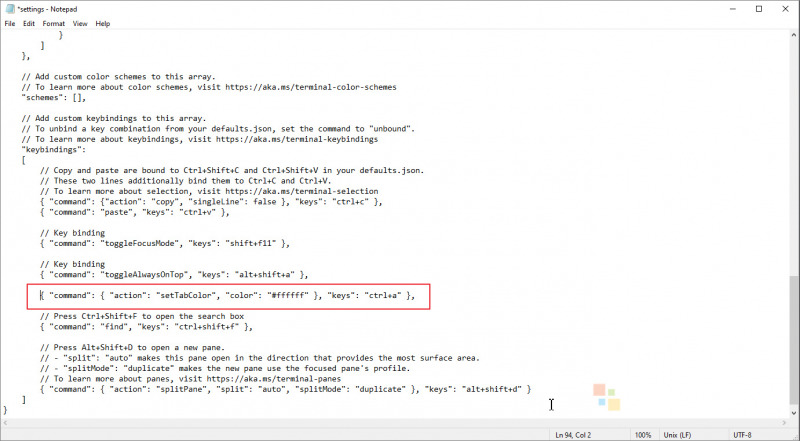This screenshot has width=800, height=441.
Task: Click the Notepad icon in title bar
Action: tap(10, 9)
